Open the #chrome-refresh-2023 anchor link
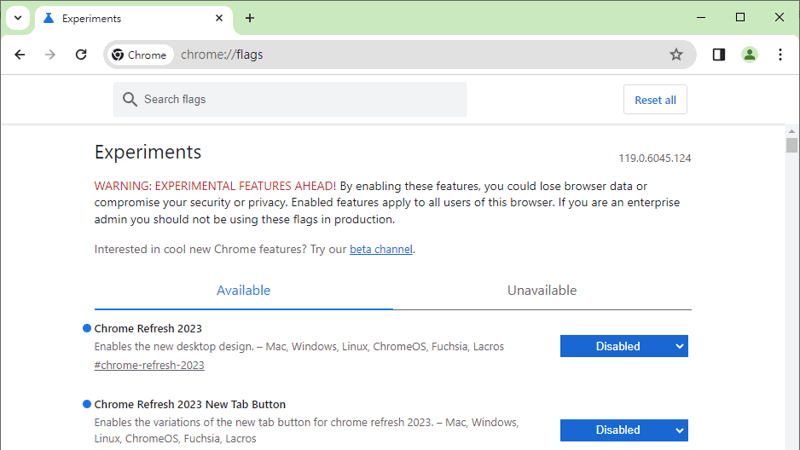 point(149,365)
